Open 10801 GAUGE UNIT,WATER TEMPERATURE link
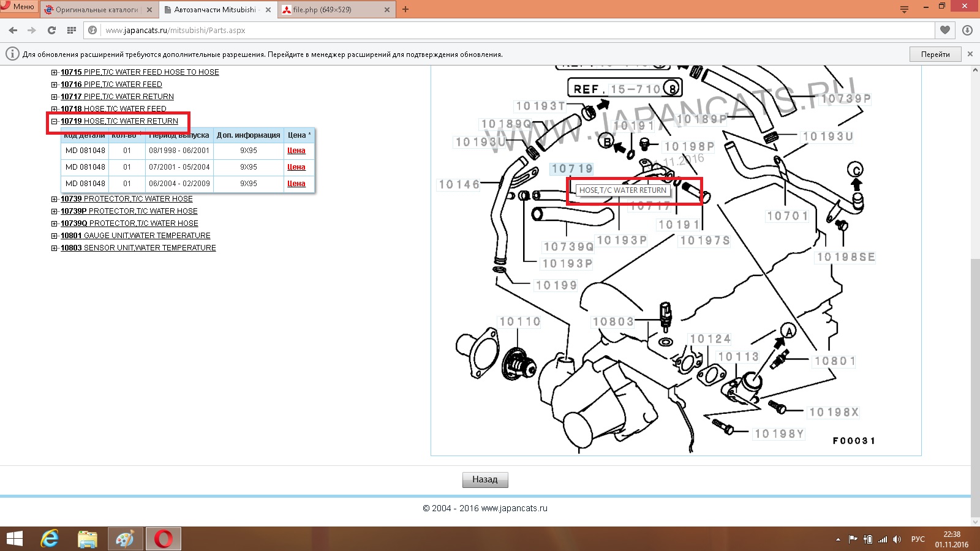980x551 pixels. coord(135,236)
